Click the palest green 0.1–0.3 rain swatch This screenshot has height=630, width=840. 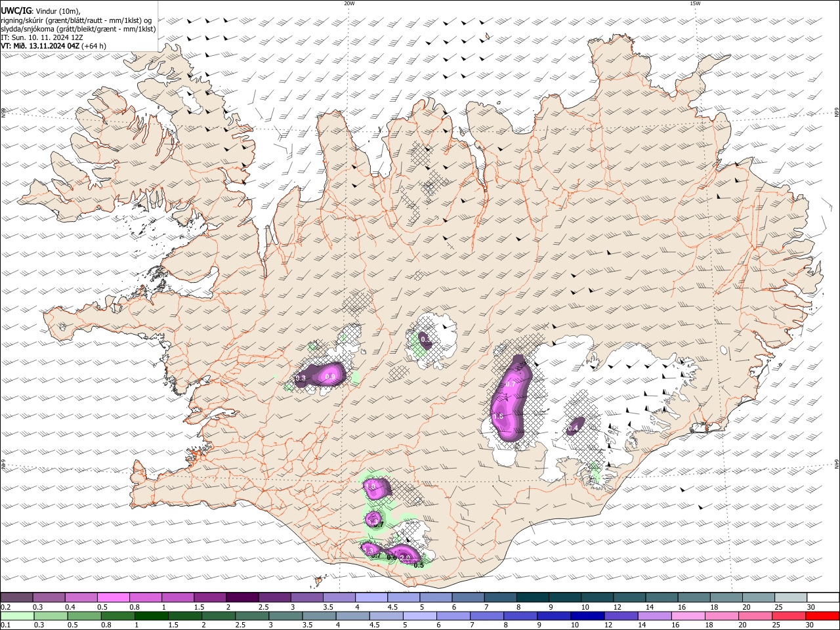[18, 616]
